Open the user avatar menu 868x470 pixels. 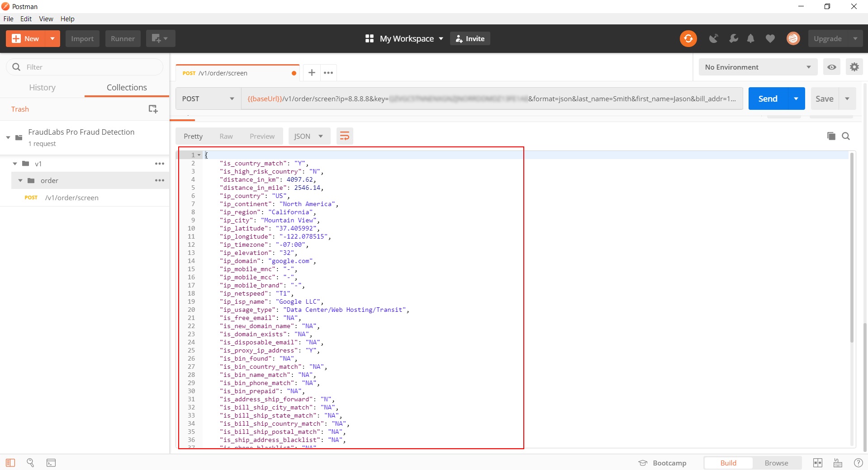(x=793, y=39)
